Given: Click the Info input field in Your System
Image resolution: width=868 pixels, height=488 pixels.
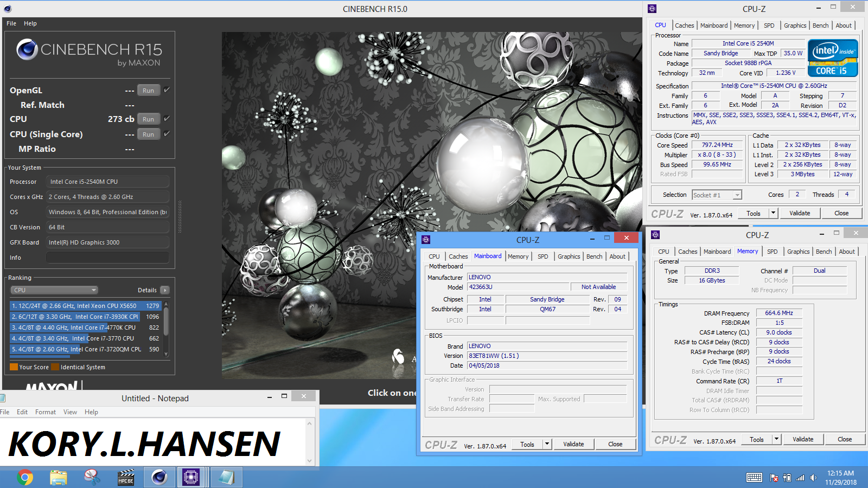Looking at the screenshot, I should pos(107,258).
